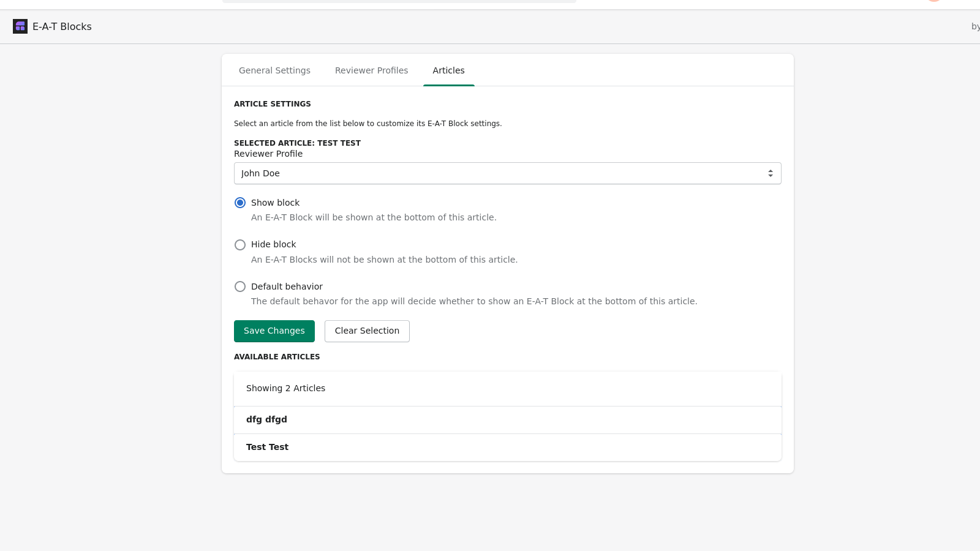The height and width of the screenshot is (551, 980).
Task: Click the E-A-T Blocks app title
Action: [62, 26]
